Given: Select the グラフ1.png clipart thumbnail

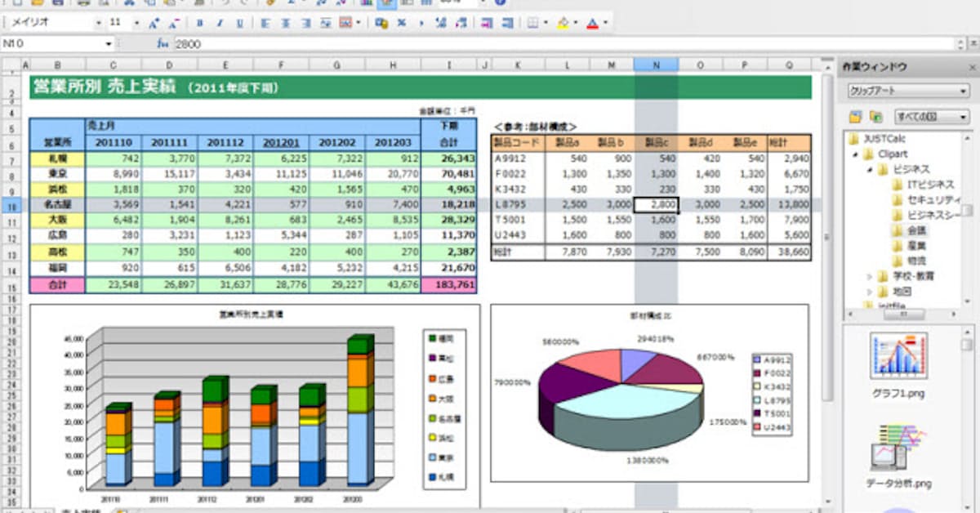Looking at the screenshot, I should click(898, 356).
